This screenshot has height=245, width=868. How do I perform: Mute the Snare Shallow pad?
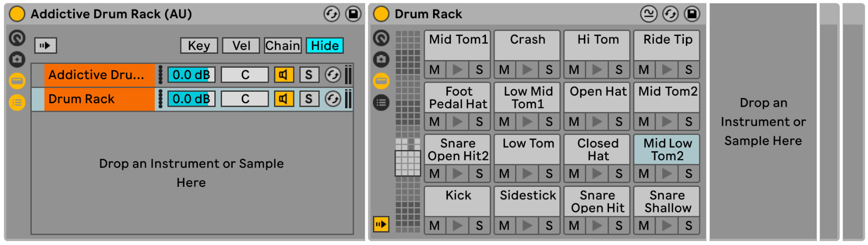pyautogui.click(x=645, y=225)
